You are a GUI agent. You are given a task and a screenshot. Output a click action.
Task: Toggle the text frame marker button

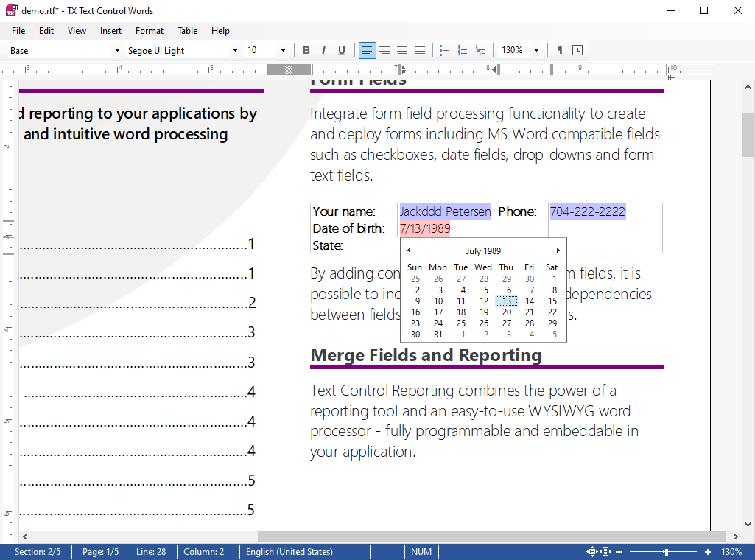pos(578,50)
